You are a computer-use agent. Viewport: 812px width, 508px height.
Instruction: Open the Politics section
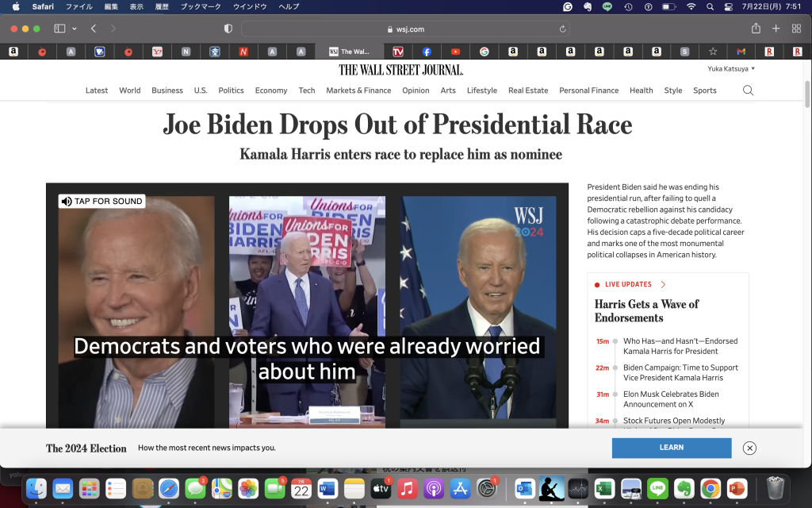pos(231,90)
